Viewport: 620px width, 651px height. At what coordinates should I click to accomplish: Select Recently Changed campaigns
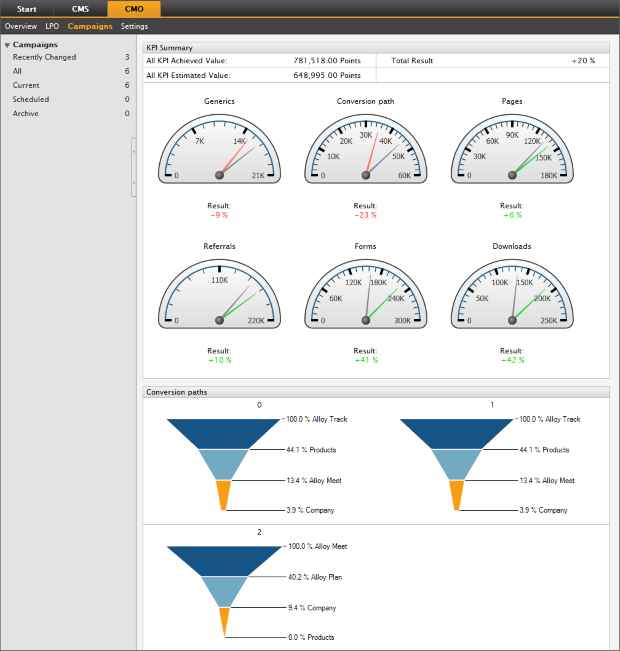tap(44, 57)
